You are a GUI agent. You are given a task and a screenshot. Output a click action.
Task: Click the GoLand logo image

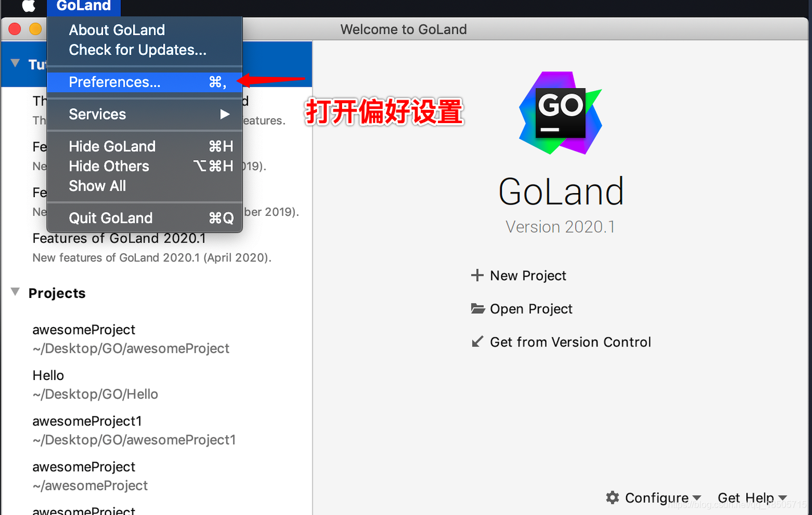coord(560,113)
